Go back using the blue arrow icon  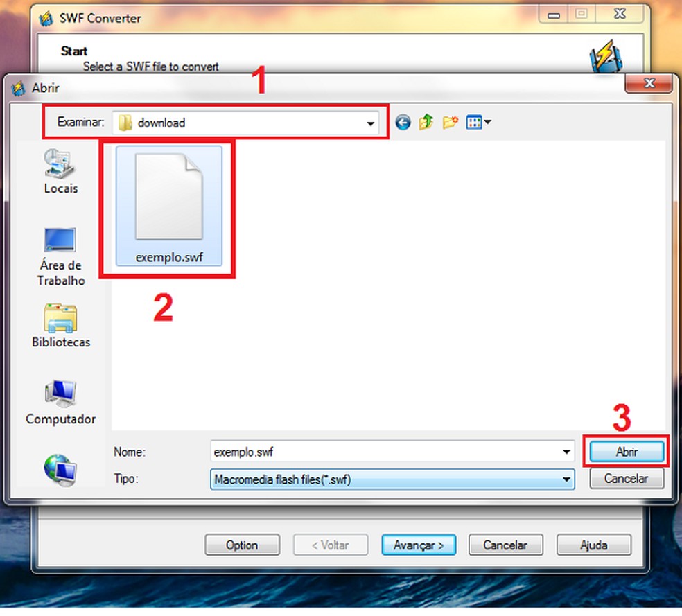(x=403, y=123)
